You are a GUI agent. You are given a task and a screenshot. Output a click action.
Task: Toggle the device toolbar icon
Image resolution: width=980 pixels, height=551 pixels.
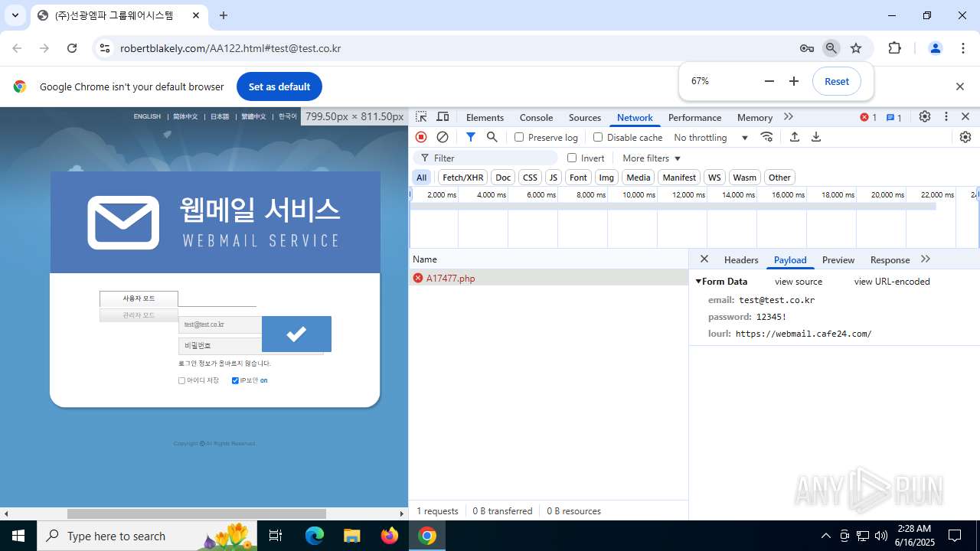click(x=443, y=117)
